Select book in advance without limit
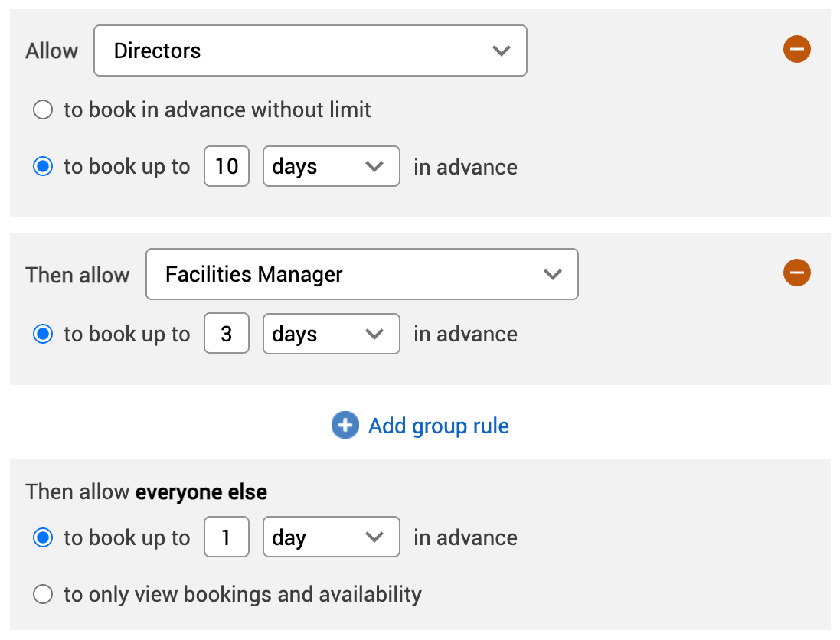Image resolution: width=840 pixels, height=640 pixels. click(43, 109)
